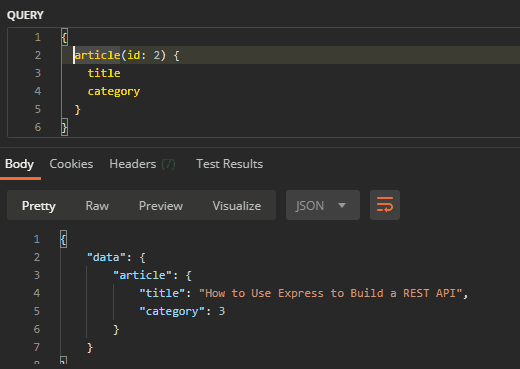The height and width of the screenshot is (369, 520).
Task: Click the opening brace on response line 1
Action: click(x=63, y=239)
